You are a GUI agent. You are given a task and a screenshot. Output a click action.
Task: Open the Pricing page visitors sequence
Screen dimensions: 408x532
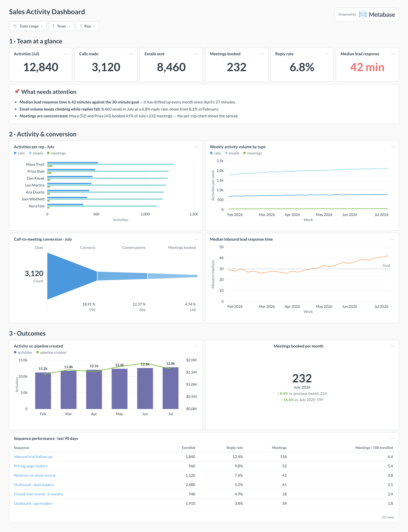point(31,466)
